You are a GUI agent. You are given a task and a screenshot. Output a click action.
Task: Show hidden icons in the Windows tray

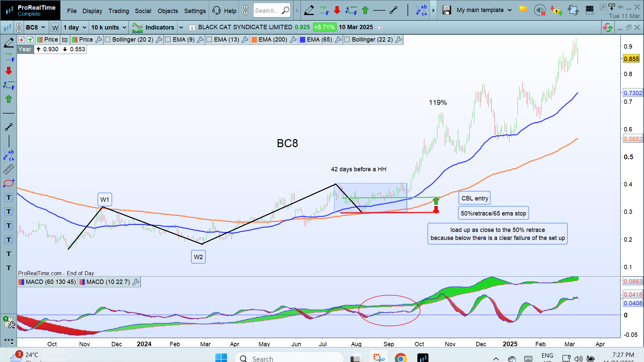click(496, 359)
